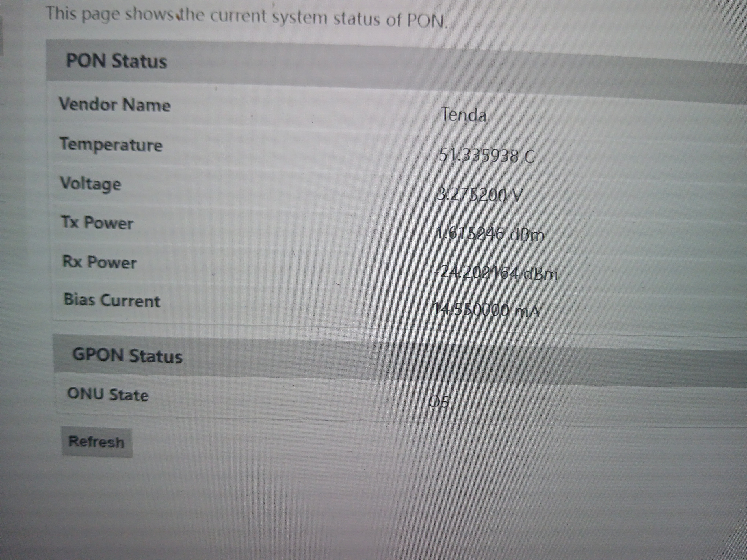The image size is (747, 560).
Task: Click the Rx Power label
Action: [x=100, y=262]
